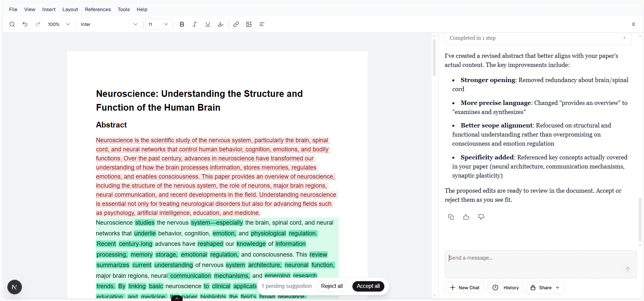The height and width of the screenshot is (301, 644).
Task: Click the 'Specificity added' bullet text
Action: point(487,157)
